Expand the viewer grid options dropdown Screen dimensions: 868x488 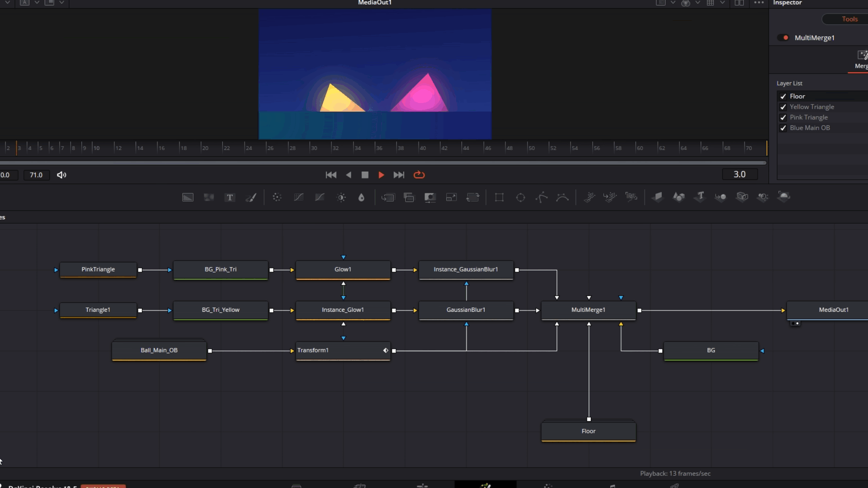pyautogui.click(x=722, y=3)
